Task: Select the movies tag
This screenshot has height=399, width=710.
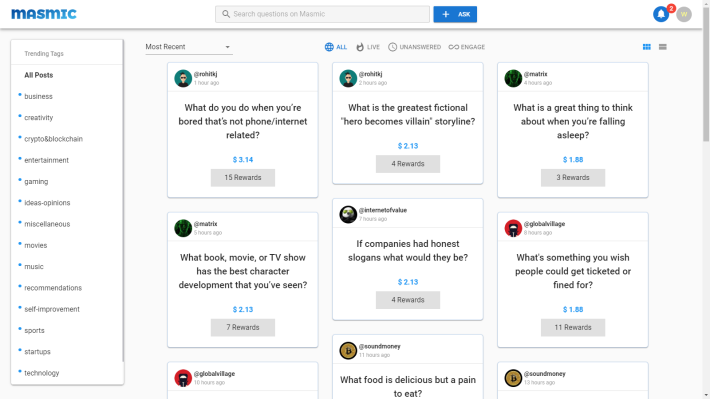Action: point(36,245)
